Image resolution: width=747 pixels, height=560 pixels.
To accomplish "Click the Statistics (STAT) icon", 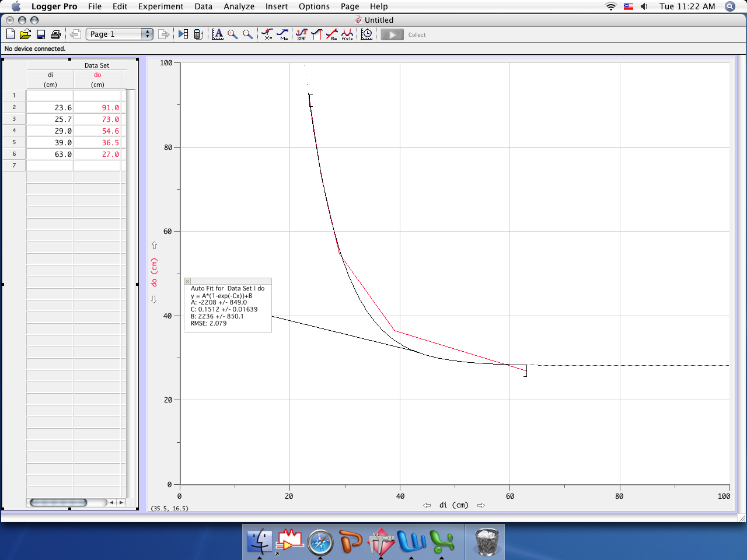I will pyautogui.click(x=302, y=34).
